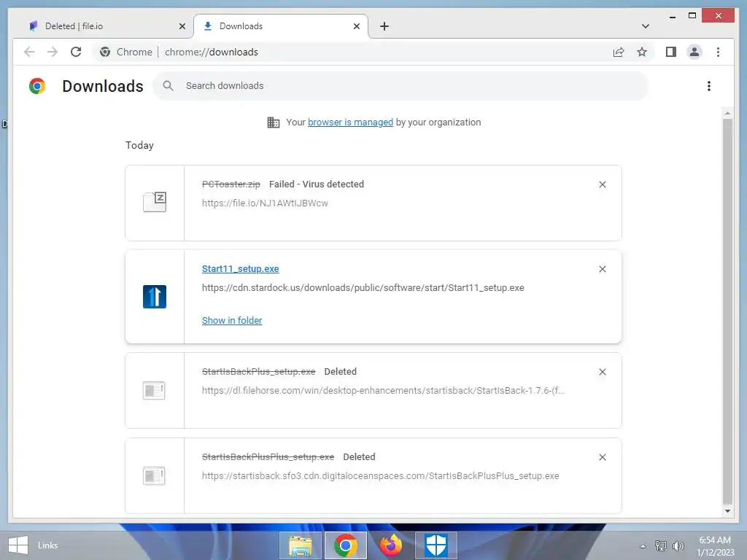747x560 pixels.
Task: Go back using the browser back arrow
Action: 29,52
